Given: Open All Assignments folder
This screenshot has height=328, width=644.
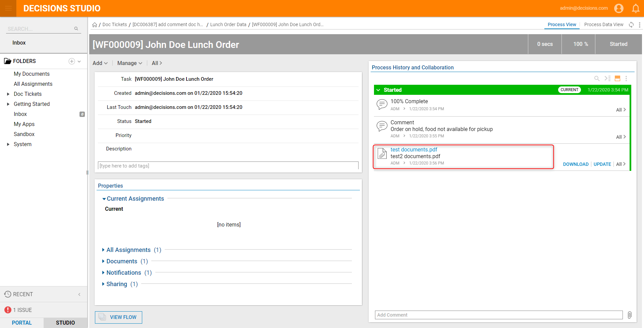Looking at the screenshot, I should click(x=33, y=84).
